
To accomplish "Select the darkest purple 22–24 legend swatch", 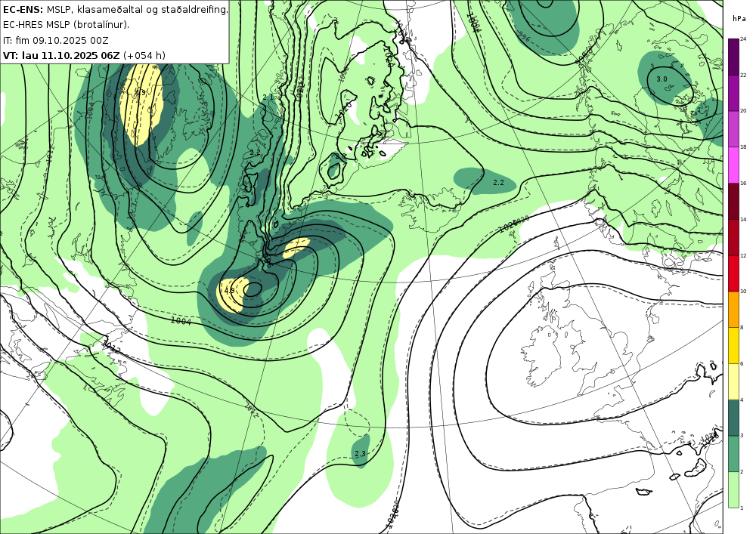I will 733,57.
